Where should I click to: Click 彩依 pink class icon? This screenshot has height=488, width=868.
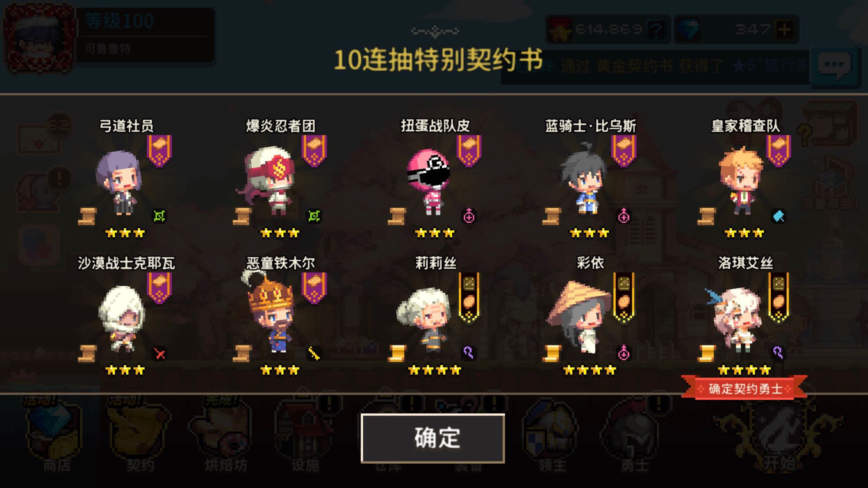[x=624, y=353]
